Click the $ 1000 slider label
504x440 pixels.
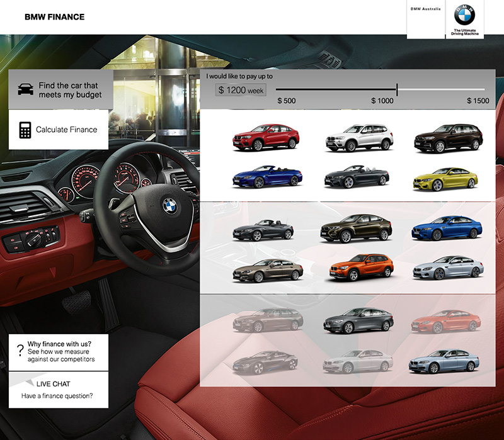382,101
